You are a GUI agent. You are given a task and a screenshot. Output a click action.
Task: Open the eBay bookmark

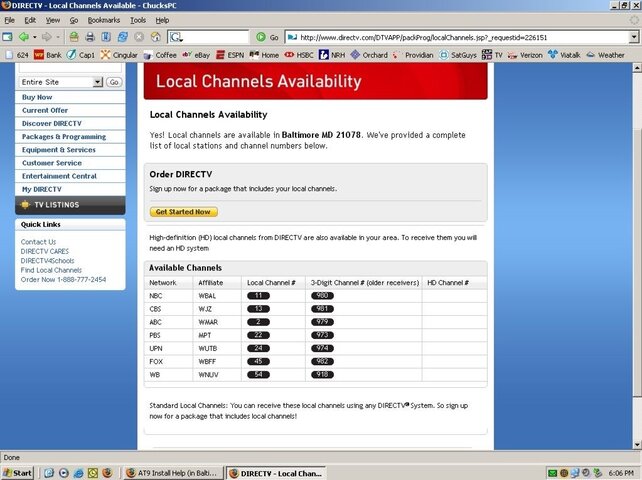click(x=196, y=55)
